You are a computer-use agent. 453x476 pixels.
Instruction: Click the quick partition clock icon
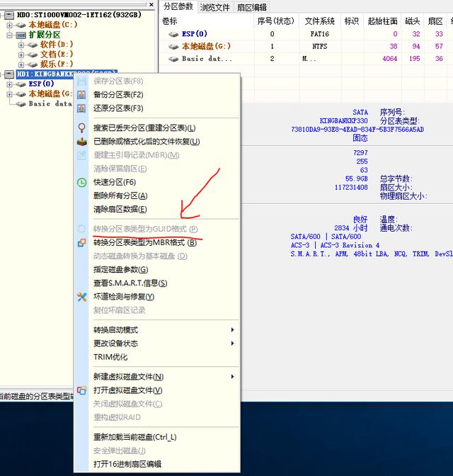[x=81, y=183]
